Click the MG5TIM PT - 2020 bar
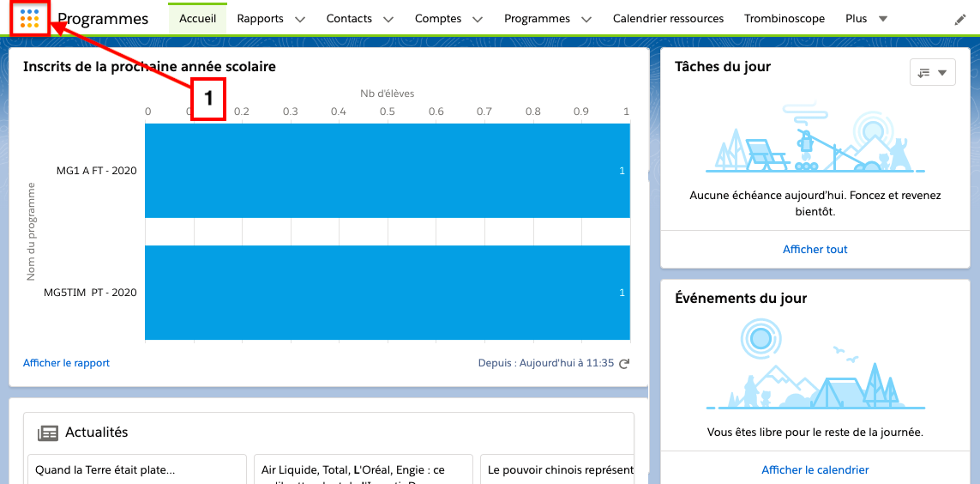Viewport: 980px width, 484px height. pos(386,293)
